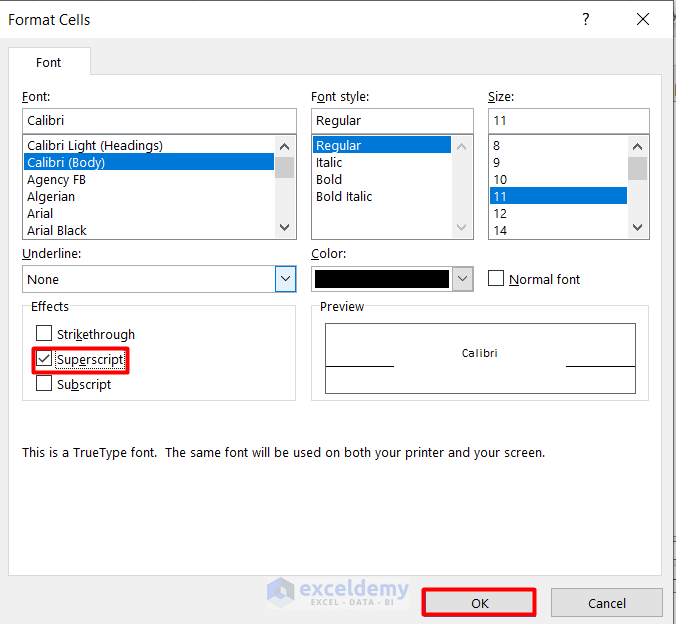676x624 pixels.
Task: Select size 14 in the Size list
Action: pos(500,231)
